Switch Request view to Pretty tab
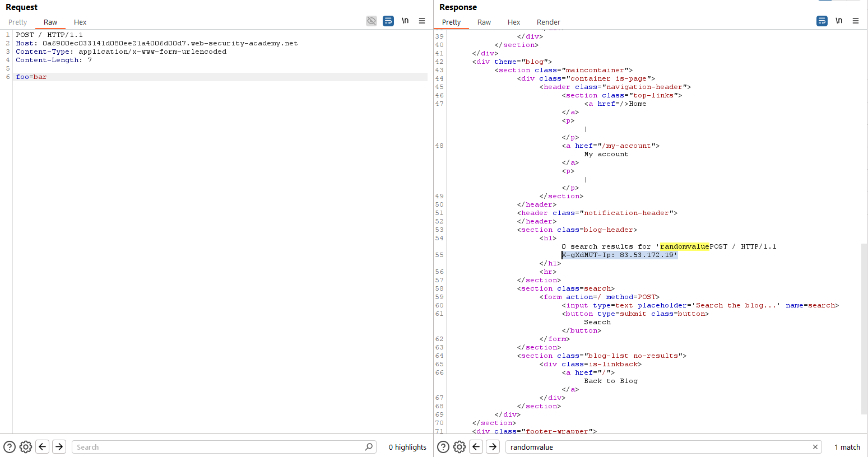Image resolution: width=868 pixels, height=457 pixels. point(17,22)
